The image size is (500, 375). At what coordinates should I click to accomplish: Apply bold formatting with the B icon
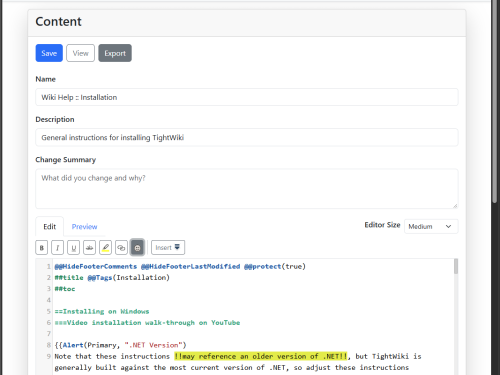tap(42, 248)
